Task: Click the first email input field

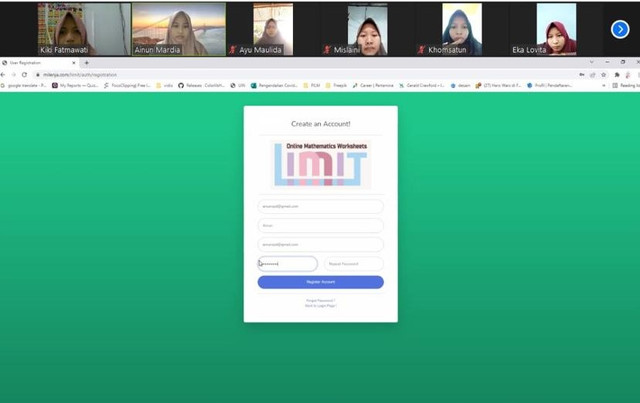Action: [320, 207]
